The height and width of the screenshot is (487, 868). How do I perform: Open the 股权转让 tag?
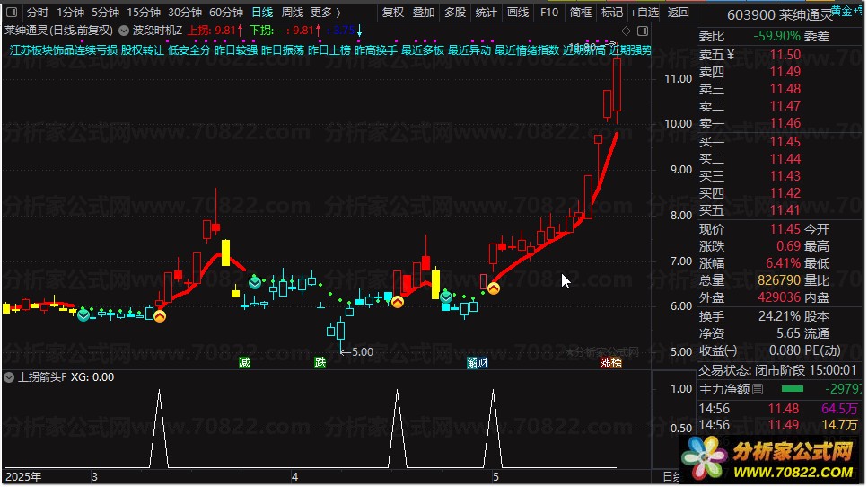coord(142,49)
